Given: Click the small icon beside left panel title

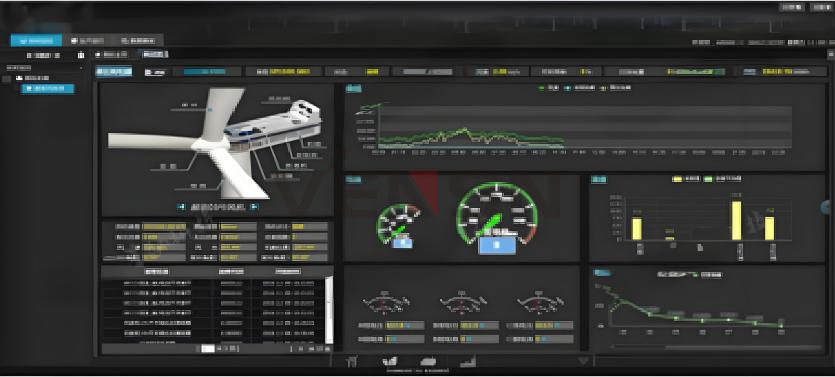Looking at the screenshot, I should click(x=81, y=55).
